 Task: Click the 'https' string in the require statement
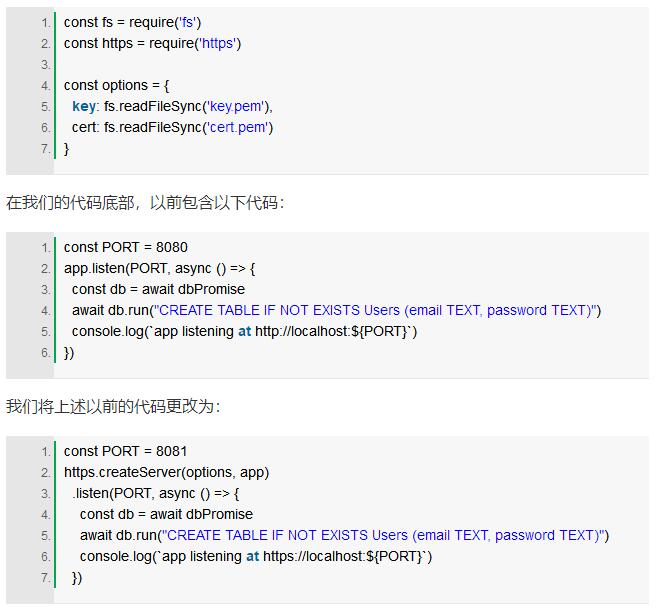pos(219,43)
